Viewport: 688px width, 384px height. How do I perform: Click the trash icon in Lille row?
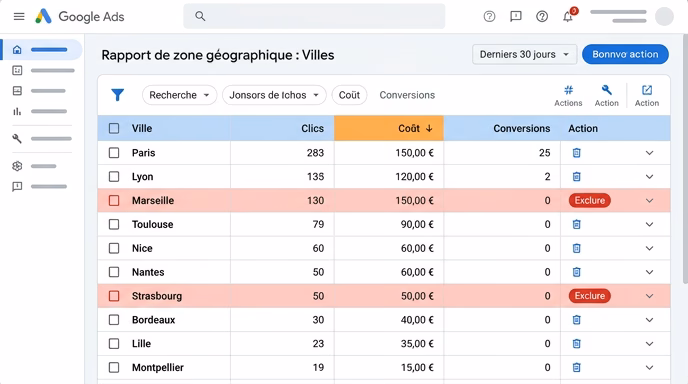pos(577,344)
